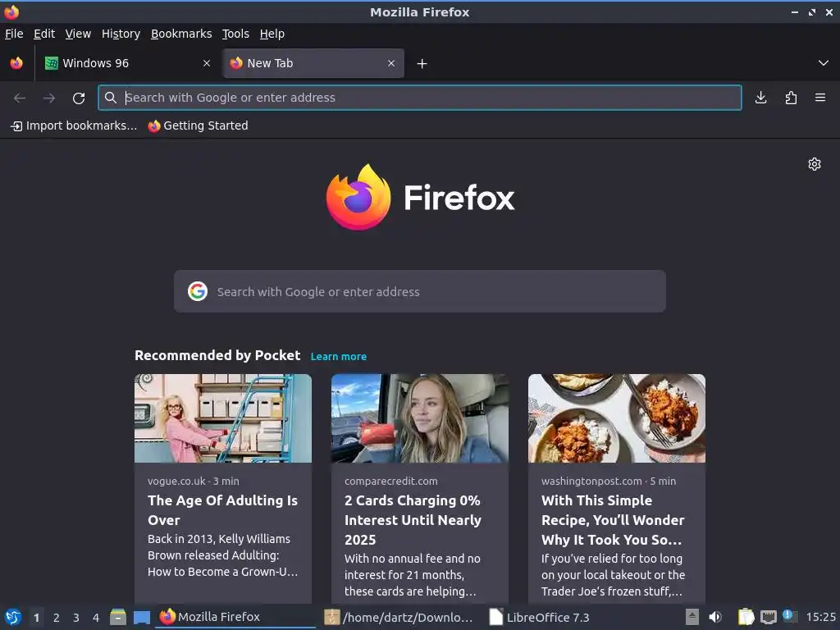
Task: Open the update notification tray icon
Action: point(789,616)
